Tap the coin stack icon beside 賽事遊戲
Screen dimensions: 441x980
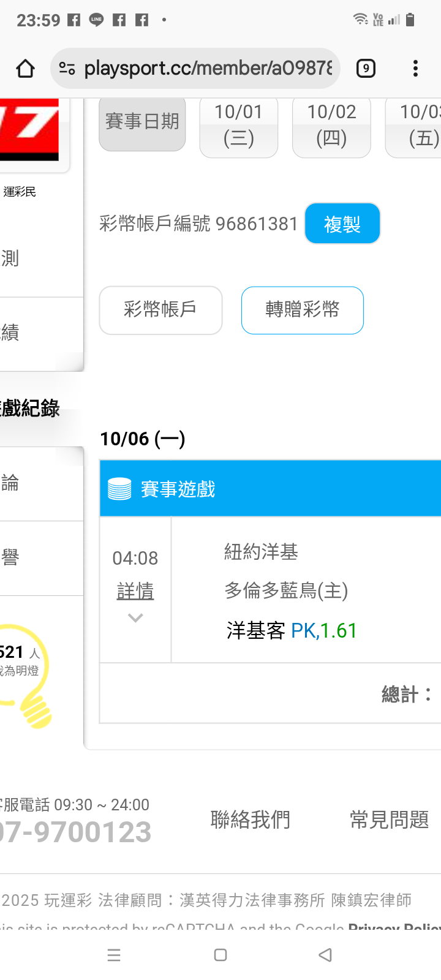point(119,489)
